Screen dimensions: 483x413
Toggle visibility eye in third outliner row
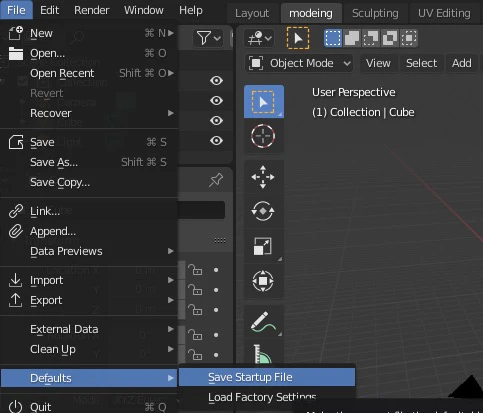click(216, 120)
